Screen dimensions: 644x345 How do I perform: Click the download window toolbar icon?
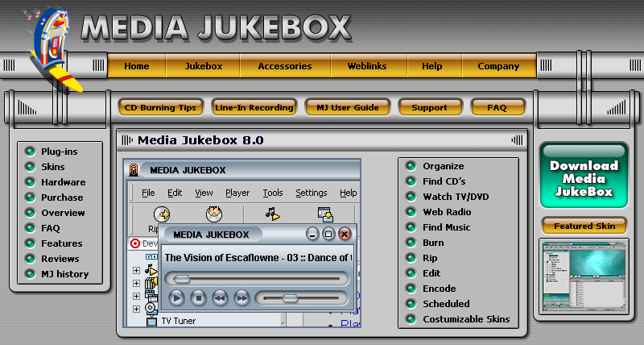(325, 214)
